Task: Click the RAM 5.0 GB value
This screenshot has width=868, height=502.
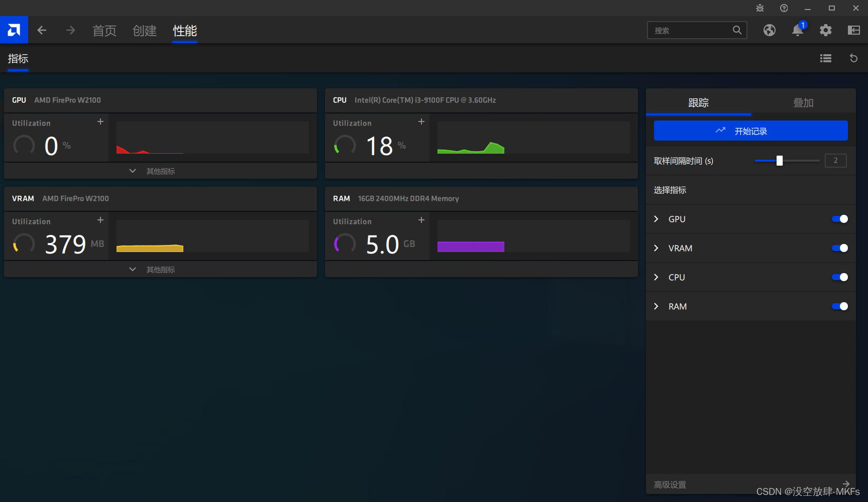Action: coord(390,244)
